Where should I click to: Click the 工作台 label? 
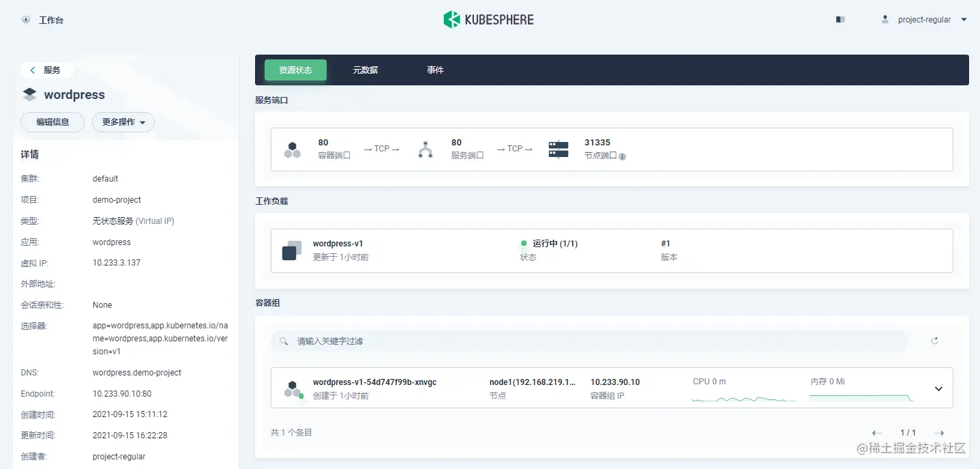pyautogui.click(x=51, y=20)
